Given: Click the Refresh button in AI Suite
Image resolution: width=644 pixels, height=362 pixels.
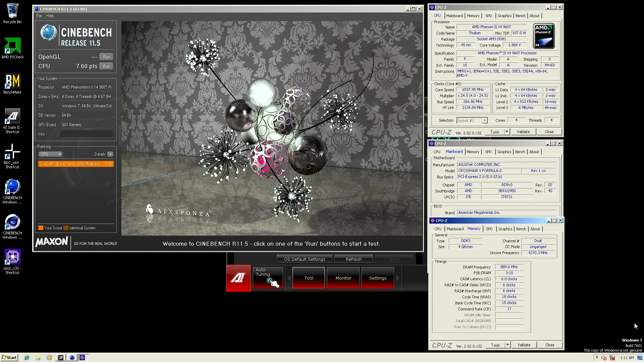Looking at the screenshot, I should point(354,259).
